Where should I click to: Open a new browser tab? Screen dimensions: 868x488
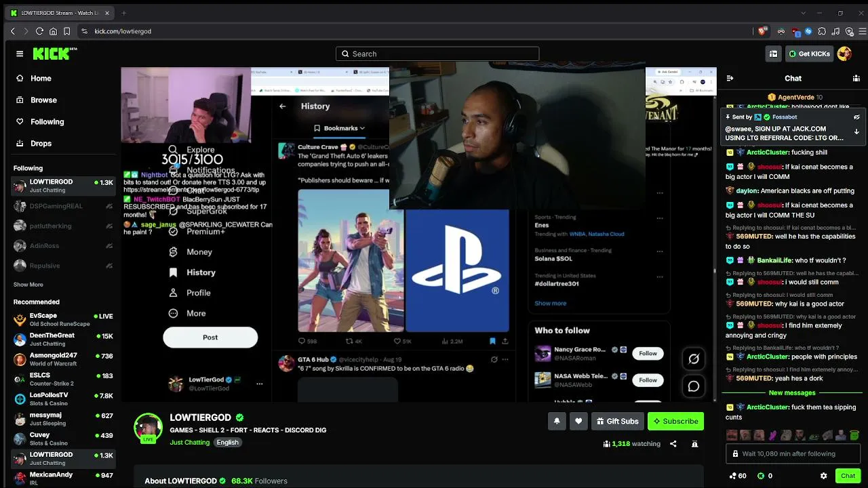point(123,13)
